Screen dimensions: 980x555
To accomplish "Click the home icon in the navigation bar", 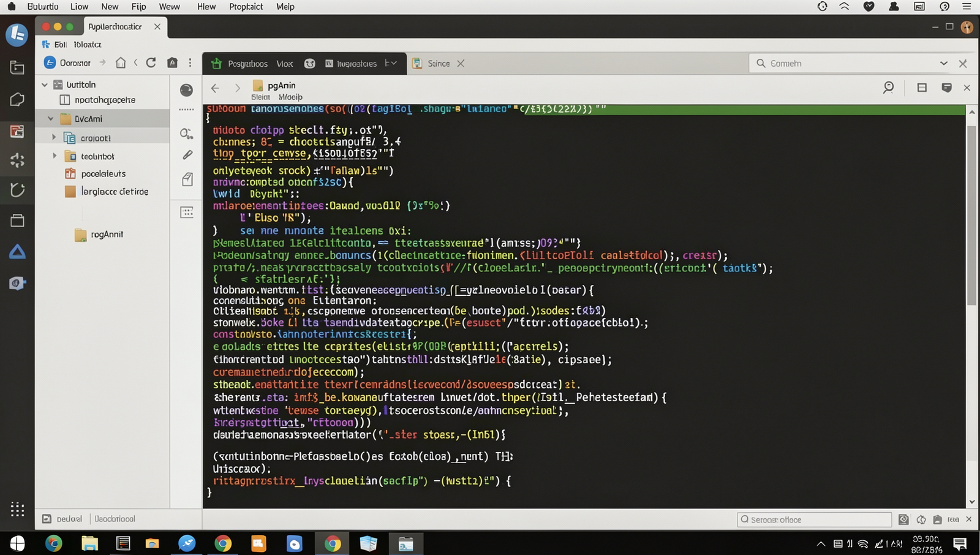I will (121, 62).
